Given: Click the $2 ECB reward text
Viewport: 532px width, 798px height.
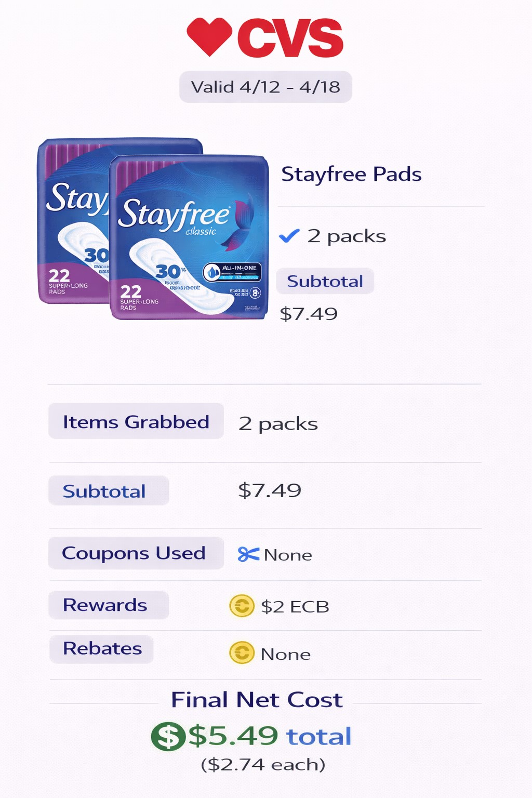Looking at the screenshot, I should pos(295,606).
